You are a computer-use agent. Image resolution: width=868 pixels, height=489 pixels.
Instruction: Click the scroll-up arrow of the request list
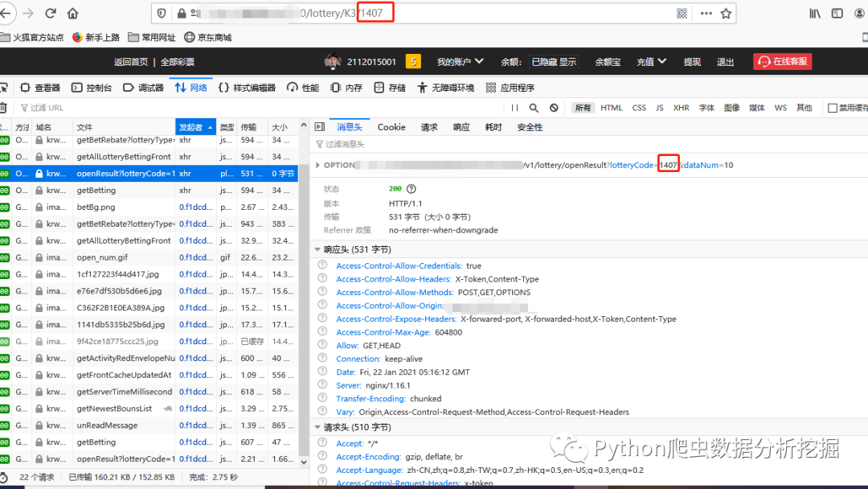pyautogui.click(x=304, y=125)
